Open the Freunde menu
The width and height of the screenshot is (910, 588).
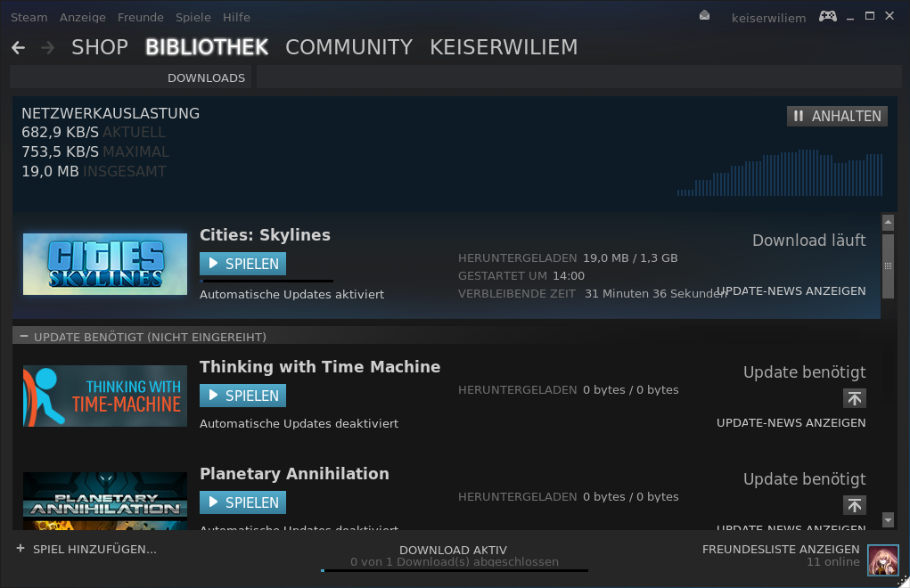coord(141,18)
